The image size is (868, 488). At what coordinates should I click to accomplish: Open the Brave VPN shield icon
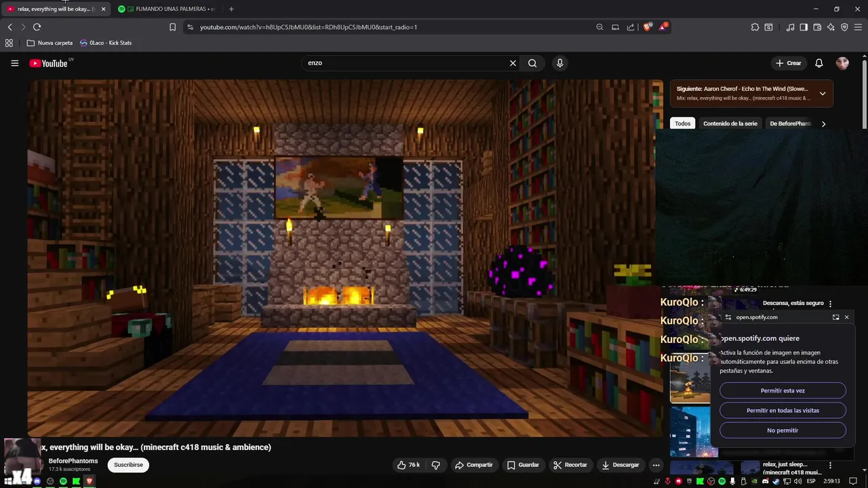tap(844, 27)
